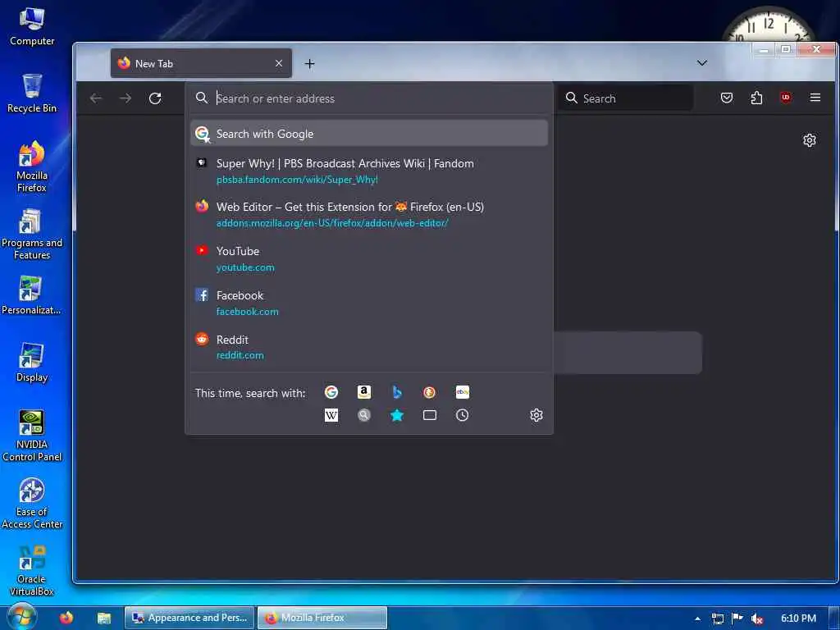Image resolution: width=840 pixels, height=630 pixels.
Task: Open the Facebook suggestion
Action: pyautogui.click(x=369, y=303)
